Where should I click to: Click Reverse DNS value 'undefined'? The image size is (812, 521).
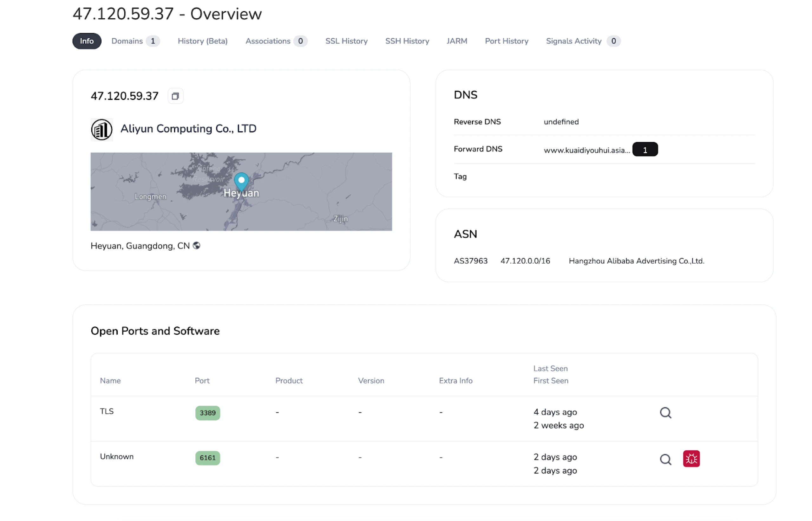(561, 122)
